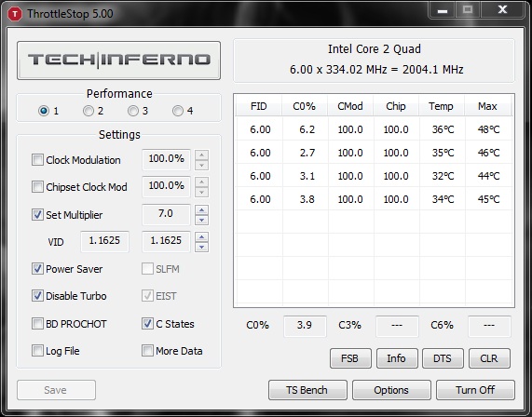
Task: Open the Info button
Action: coord(397,358)
